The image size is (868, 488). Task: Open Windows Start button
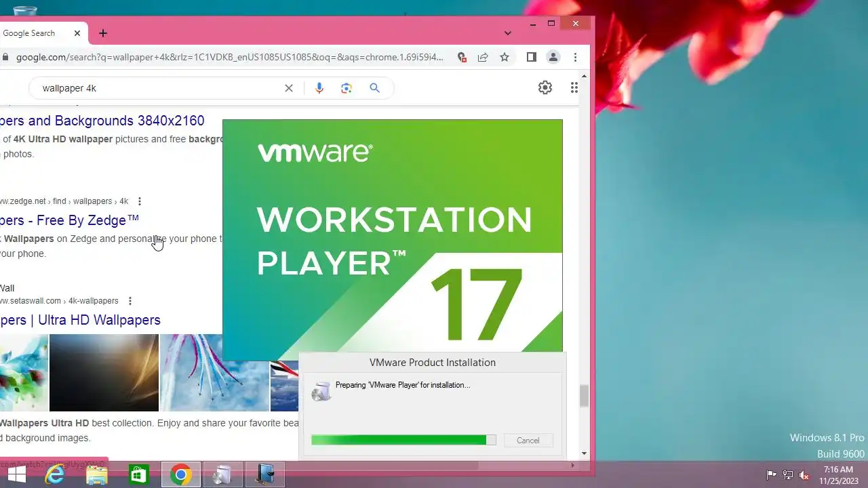click(17, 475)
